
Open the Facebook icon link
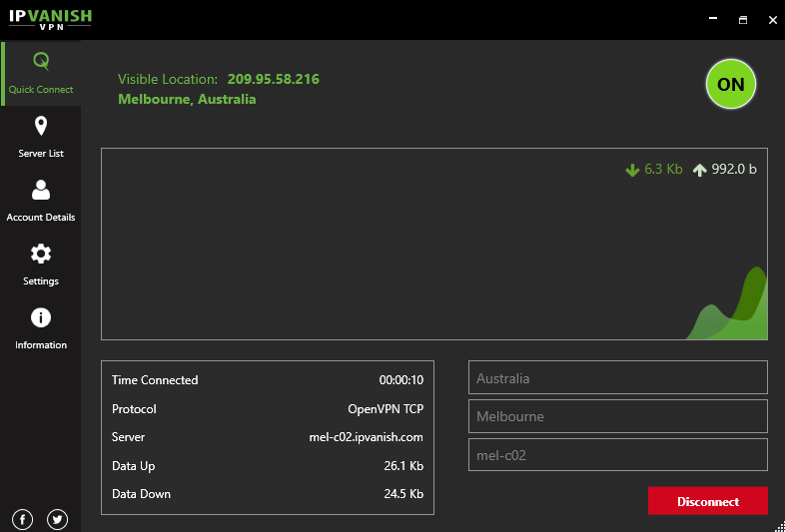click(x=23, y=519)
